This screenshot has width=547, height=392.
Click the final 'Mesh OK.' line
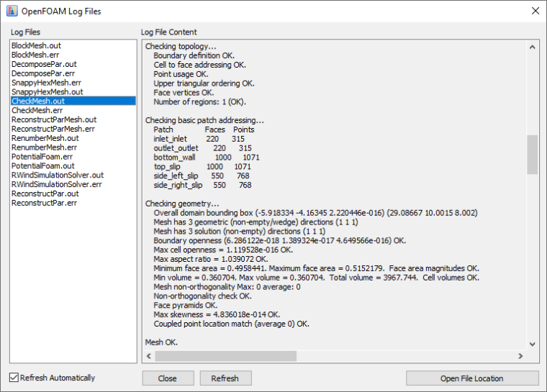tap(161, 342)
